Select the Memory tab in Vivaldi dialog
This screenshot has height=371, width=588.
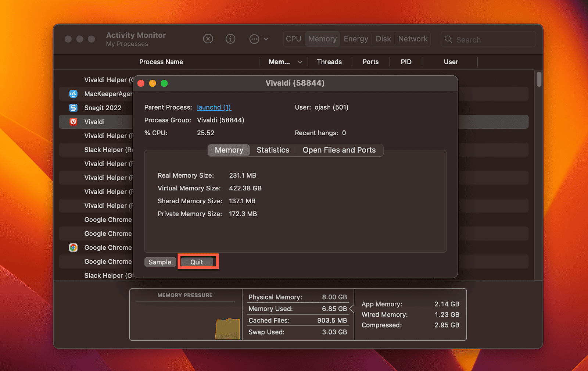click(x=229, y=150)
